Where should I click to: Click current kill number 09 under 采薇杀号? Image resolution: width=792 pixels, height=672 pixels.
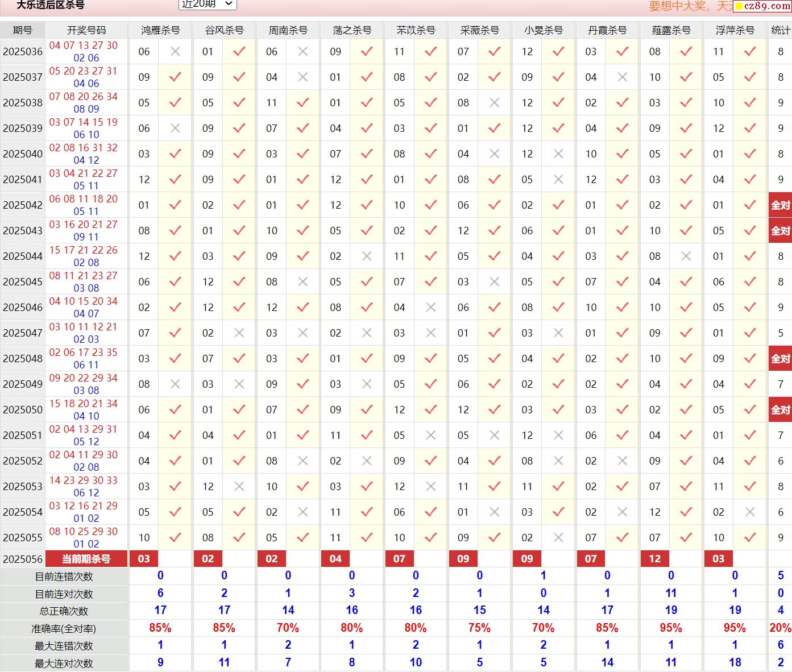tap(463, 559)
